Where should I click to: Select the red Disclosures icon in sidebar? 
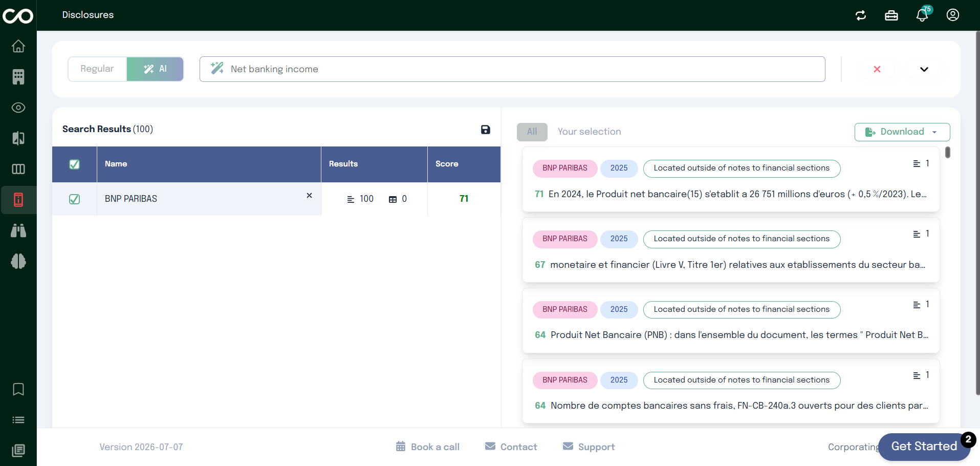(x=18, y=200)
